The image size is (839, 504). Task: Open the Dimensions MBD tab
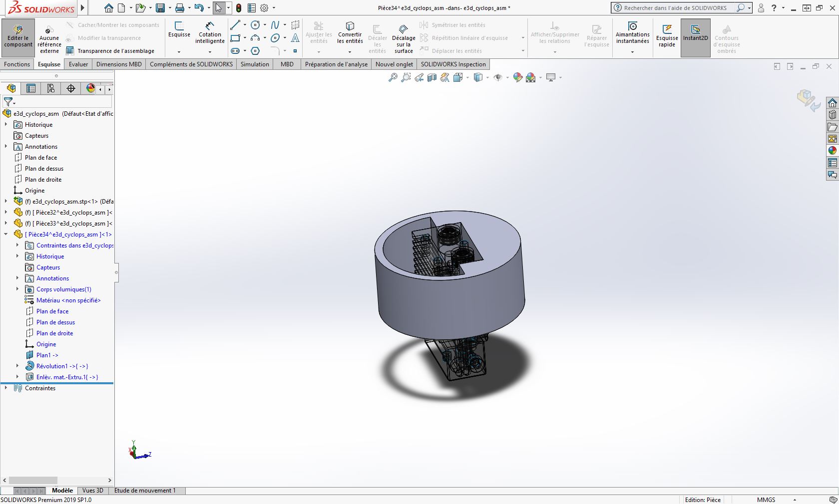(119, 64)
